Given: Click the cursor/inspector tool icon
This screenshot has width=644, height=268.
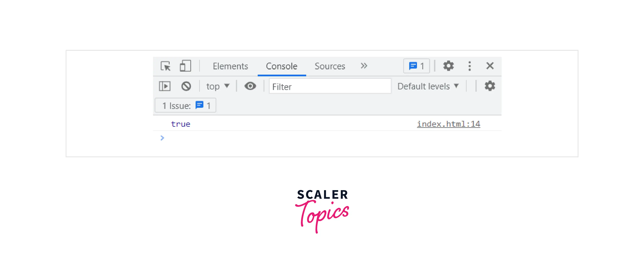Looking at the screenshot, I should click(164, 66).
